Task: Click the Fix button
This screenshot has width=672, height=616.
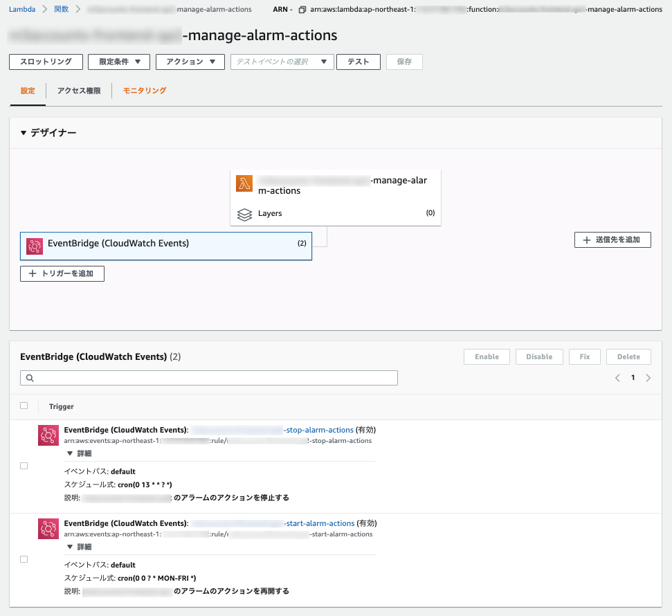Action: point(585,356)
